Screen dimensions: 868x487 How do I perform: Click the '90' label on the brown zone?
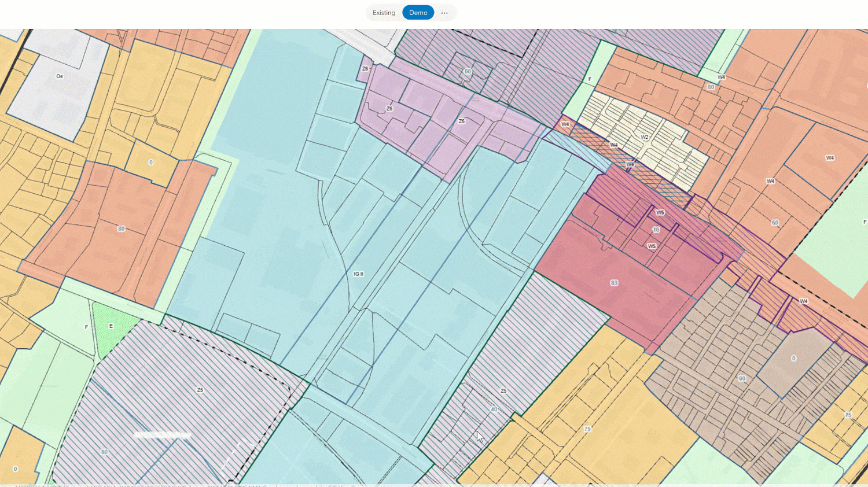pyautogui.click(x=742, y=379)
